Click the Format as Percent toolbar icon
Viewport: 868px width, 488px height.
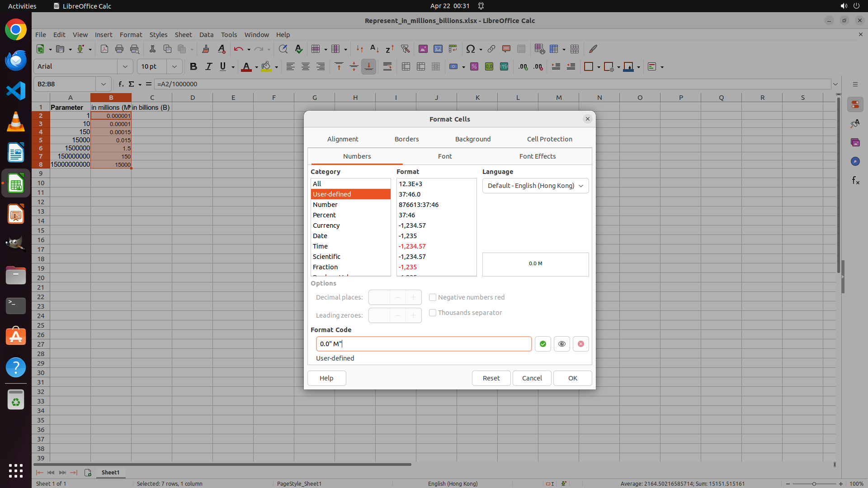[x=474, y=66]
